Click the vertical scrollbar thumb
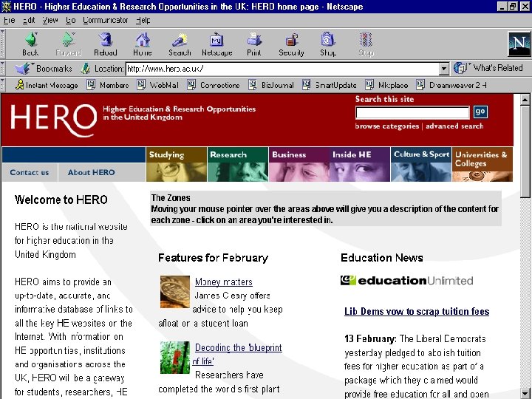 (x=525, y=151)
